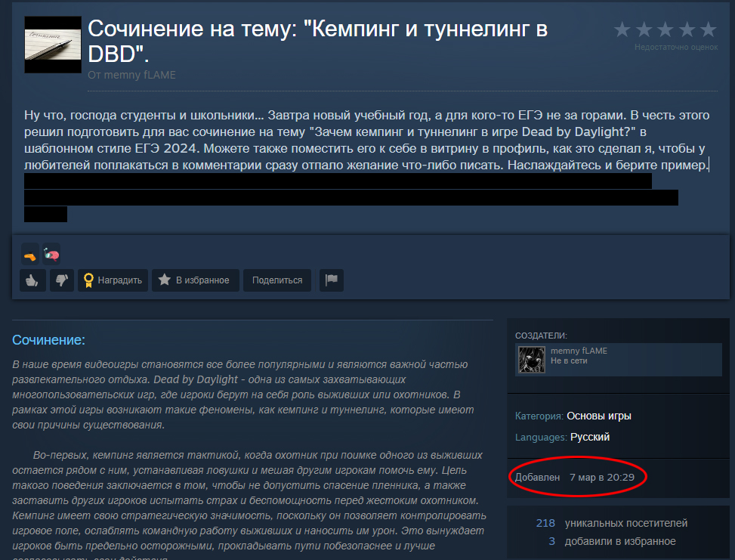Click the Наградить award button
The width and height of the screenshot is (735, 560).
(113, 280)
